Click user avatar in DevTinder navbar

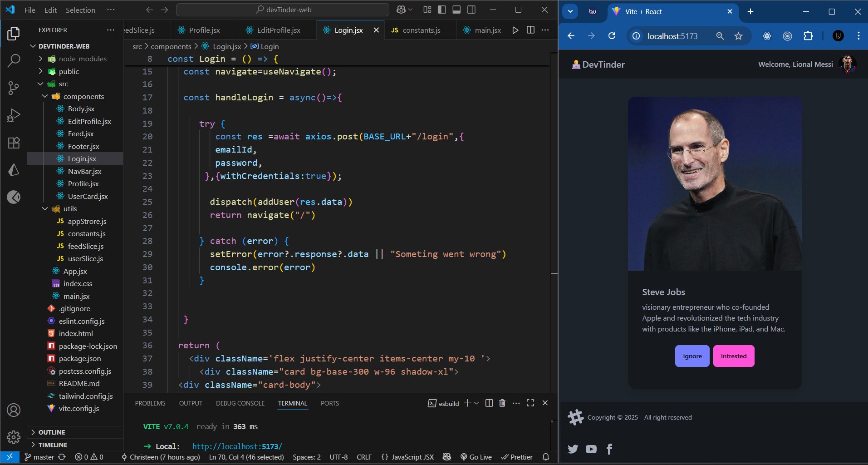click(847, 64)
